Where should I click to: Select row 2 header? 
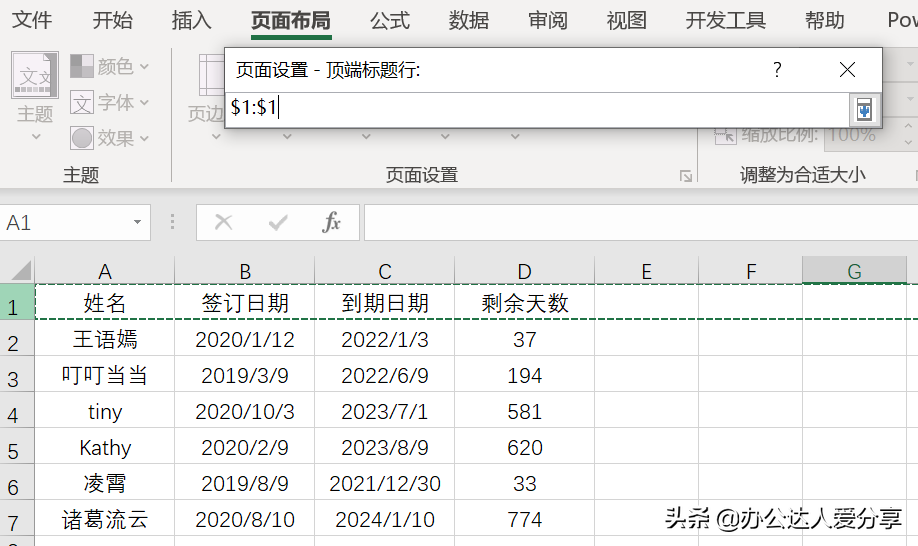tap(17, 338)
